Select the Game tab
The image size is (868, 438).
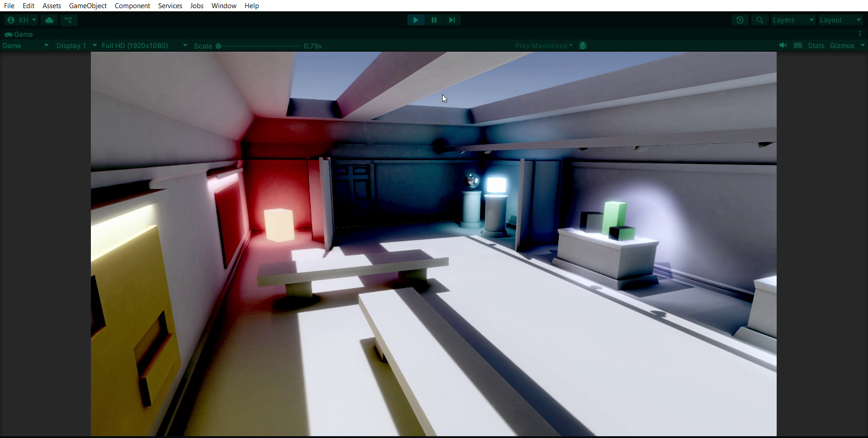click(19, 34)
